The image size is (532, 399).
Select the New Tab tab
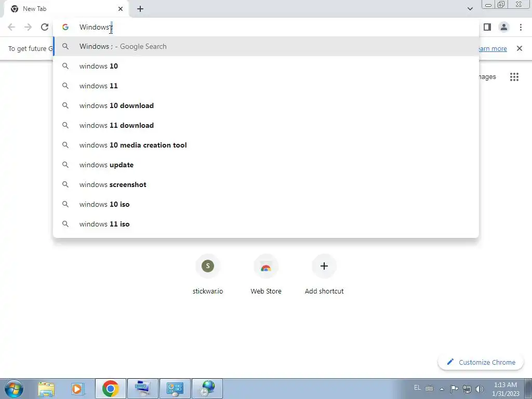[x=66, y=9]
